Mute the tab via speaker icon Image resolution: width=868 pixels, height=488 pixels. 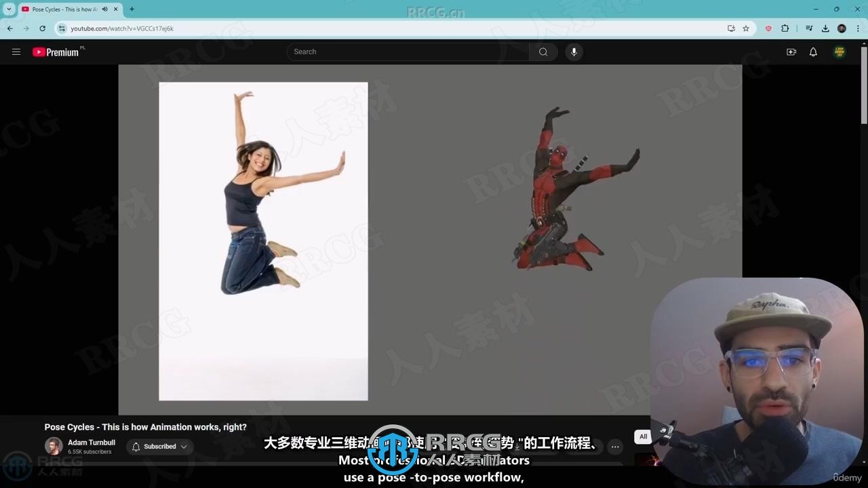(104, 9)
